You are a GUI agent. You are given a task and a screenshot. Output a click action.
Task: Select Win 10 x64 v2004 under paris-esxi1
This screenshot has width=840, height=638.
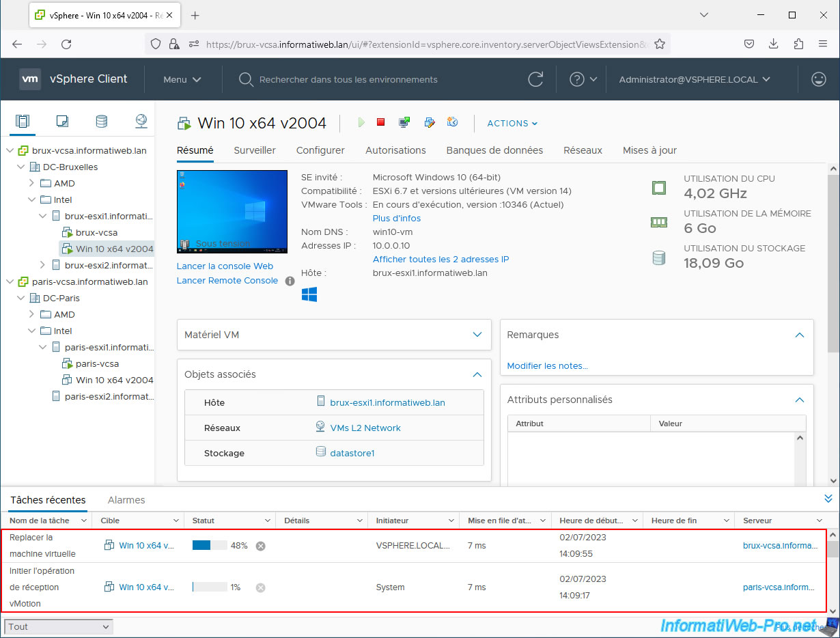[x=115, y=380]
